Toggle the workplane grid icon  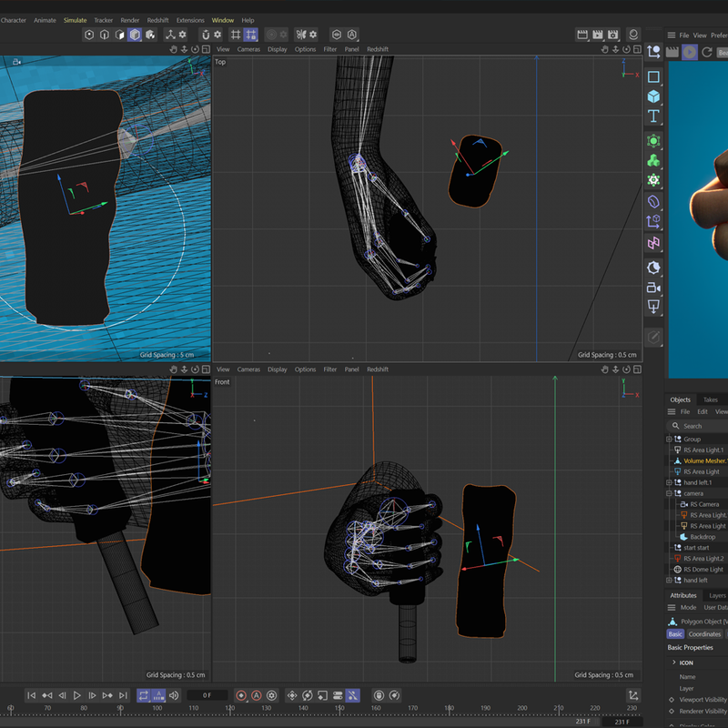[x=236, y=35]
